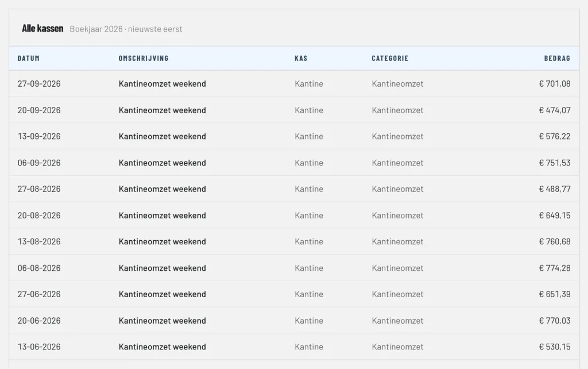Click amount € 701,08
Screen dimensions: 588x369
point(555,84)
